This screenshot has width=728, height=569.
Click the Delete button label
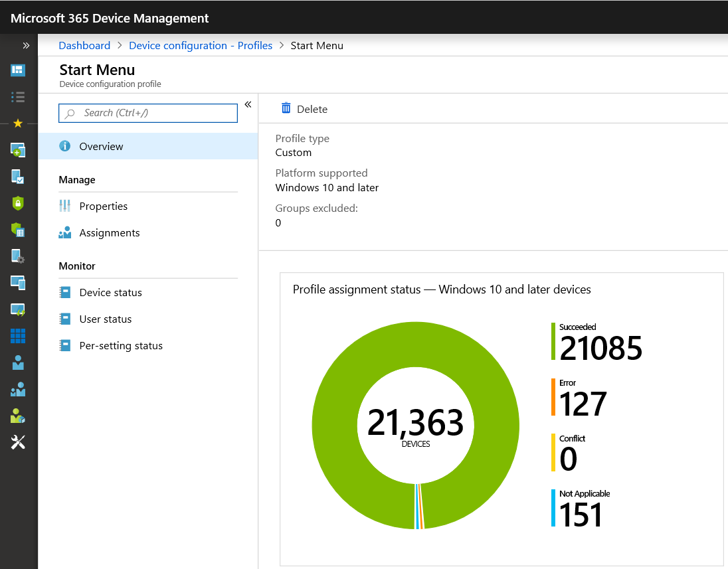[x=312, y=109]
